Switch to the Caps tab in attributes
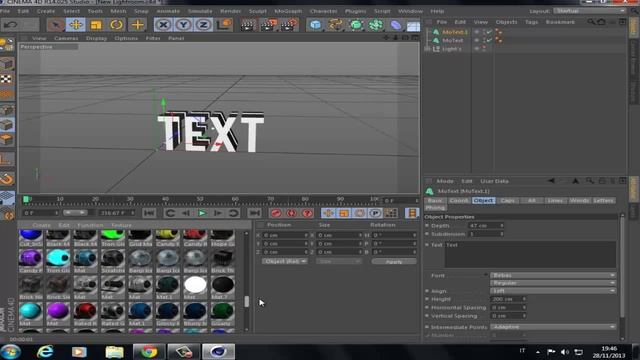The image size is (640, 360). pyautogui.click(x=507, y=200)
